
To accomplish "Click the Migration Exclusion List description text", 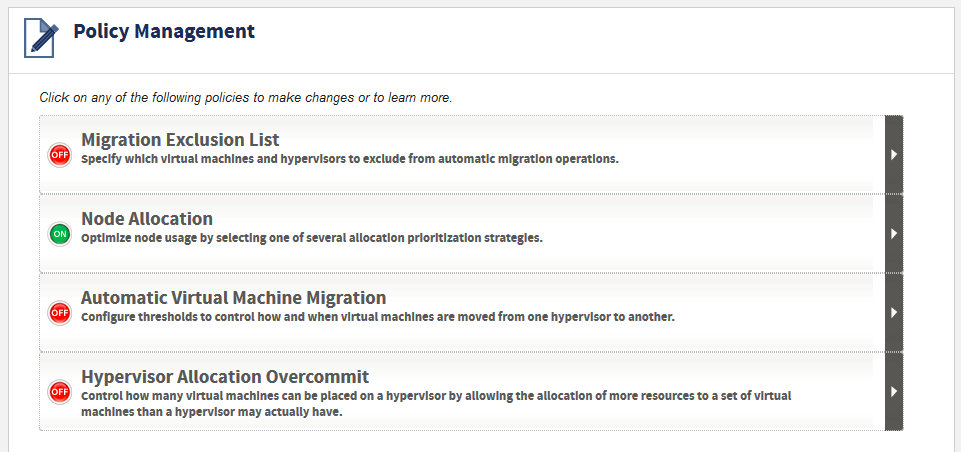I will click(x=350, y=159).
